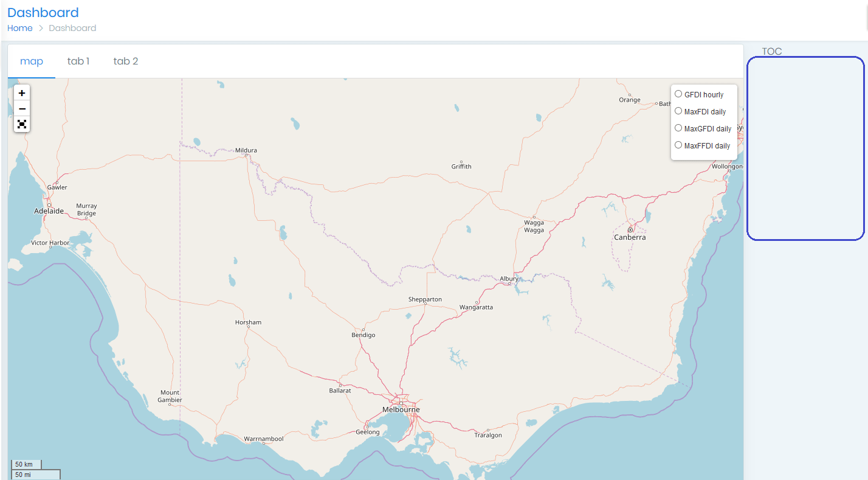Viewport: 868px width, 480px height.
Task: Click the Mount Gambier label
Action: click(x=170, y=396)
